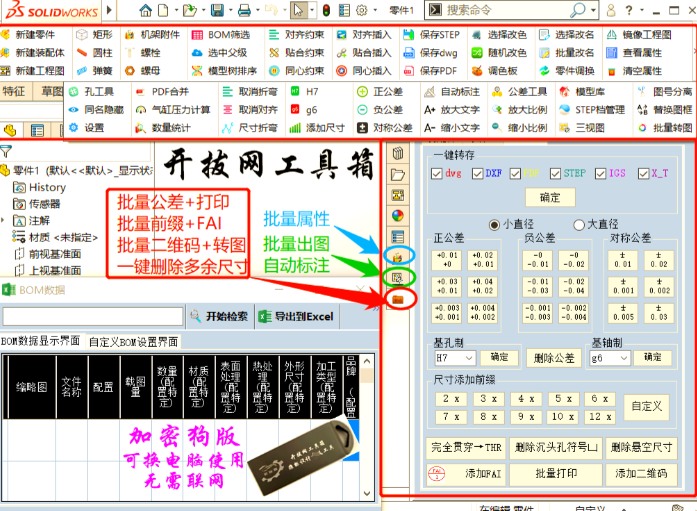Viewport: 697px width, 511px height.
Task: Toggle the PDF export checkbox
Action: click(516, 174)
